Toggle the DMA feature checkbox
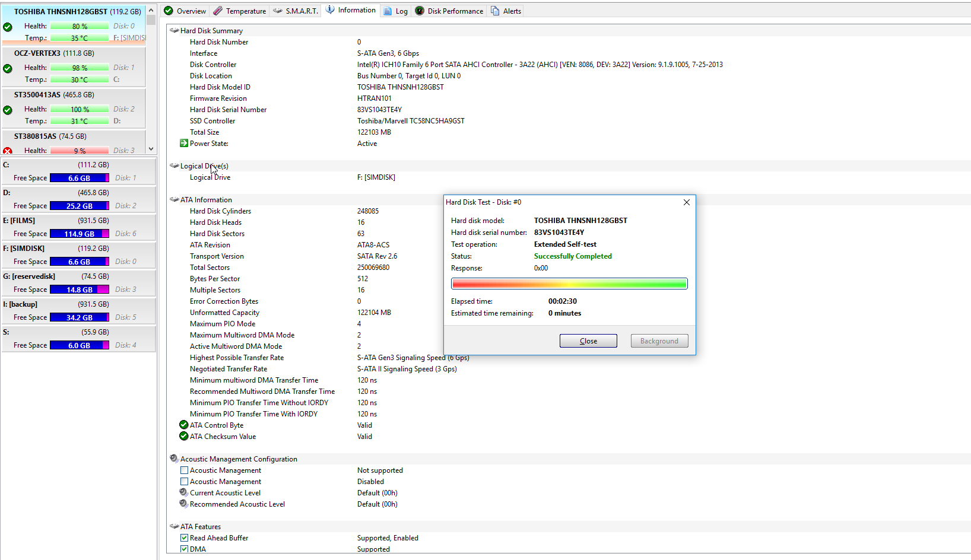The image size is (971, 560). [184, 549]
